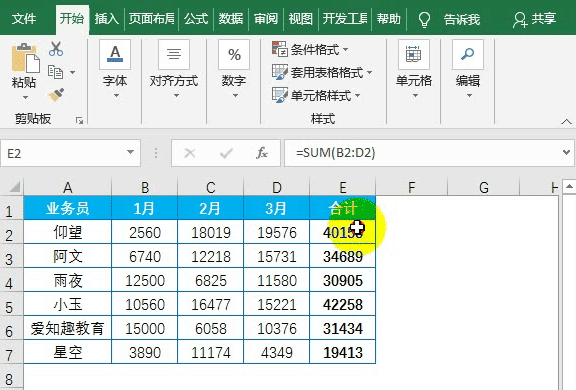This screenshot has height=390, width=576.
Task: Select column A header
Action: 68,187
